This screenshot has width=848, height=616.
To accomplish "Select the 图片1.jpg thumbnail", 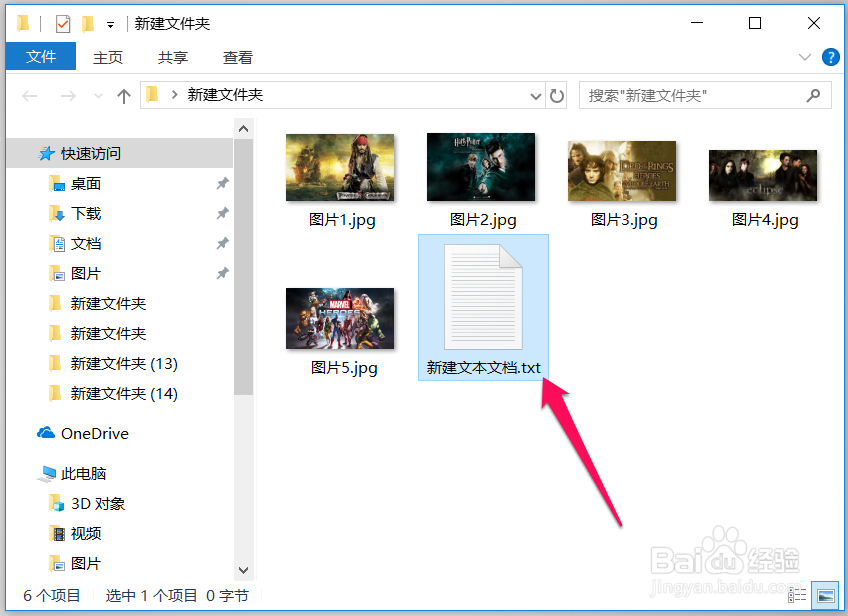I will [340, 168].
